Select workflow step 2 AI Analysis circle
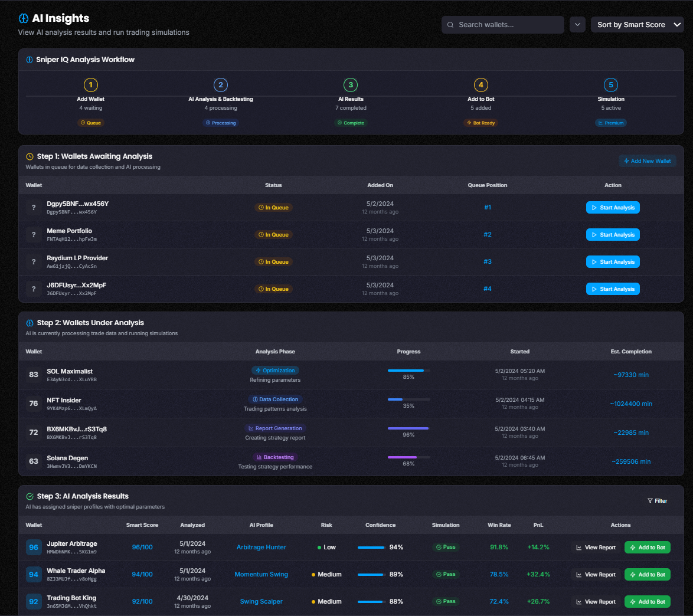 click(x=221, y=85)
